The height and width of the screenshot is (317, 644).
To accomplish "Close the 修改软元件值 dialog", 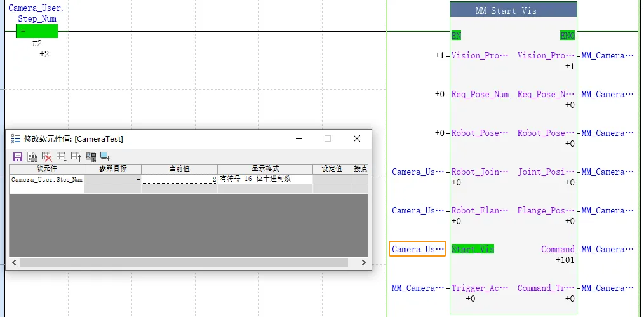I will [357, 138].
